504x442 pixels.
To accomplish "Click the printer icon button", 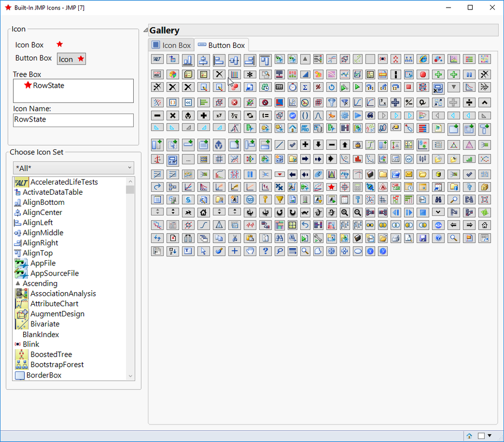I will (x=396, y=238).
